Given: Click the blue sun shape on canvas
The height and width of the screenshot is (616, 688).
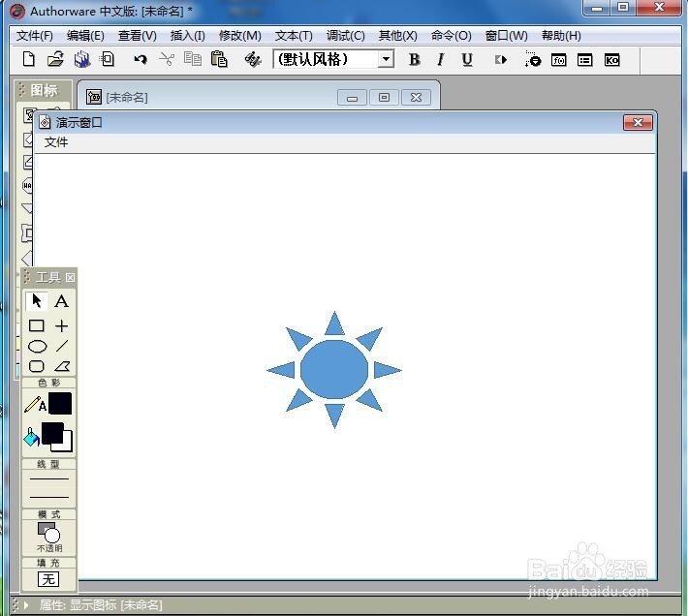Looking at the screenshot, I should [334, 370].
